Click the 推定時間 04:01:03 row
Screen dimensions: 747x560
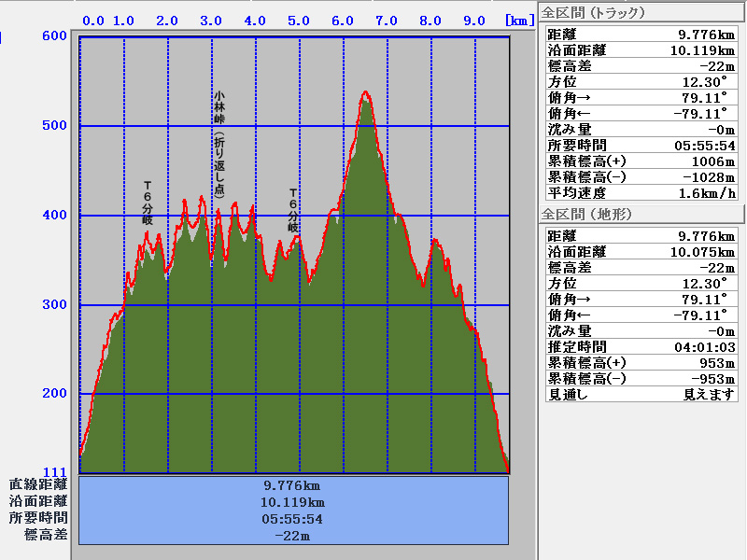click(641, 347)
